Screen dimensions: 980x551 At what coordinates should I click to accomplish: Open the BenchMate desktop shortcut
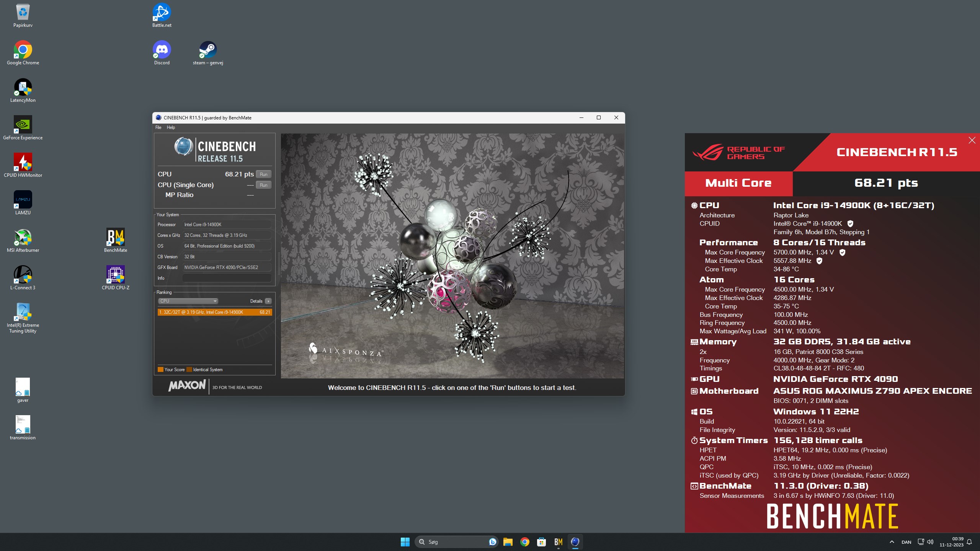coord(116,240)
